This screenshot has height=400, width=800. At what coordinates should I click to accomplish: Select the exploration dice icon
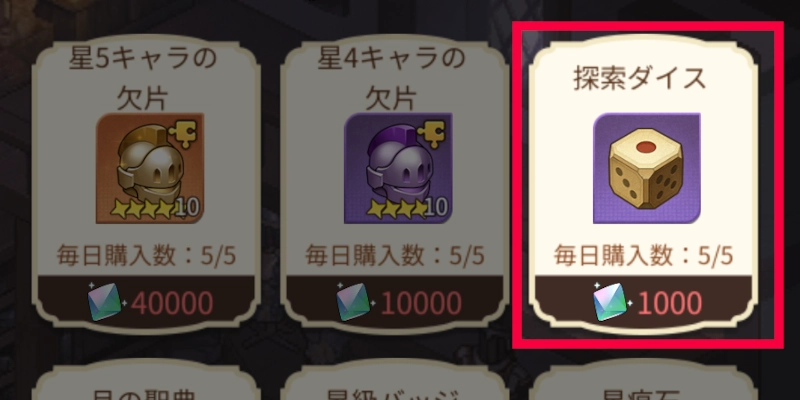646,168
